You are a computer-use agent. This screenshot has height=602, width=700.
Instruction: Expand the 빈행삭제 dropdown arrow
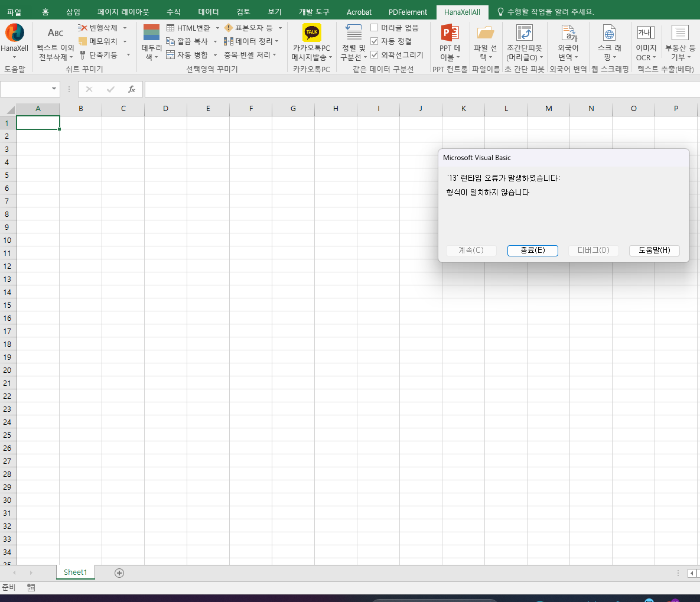point(125,28)
